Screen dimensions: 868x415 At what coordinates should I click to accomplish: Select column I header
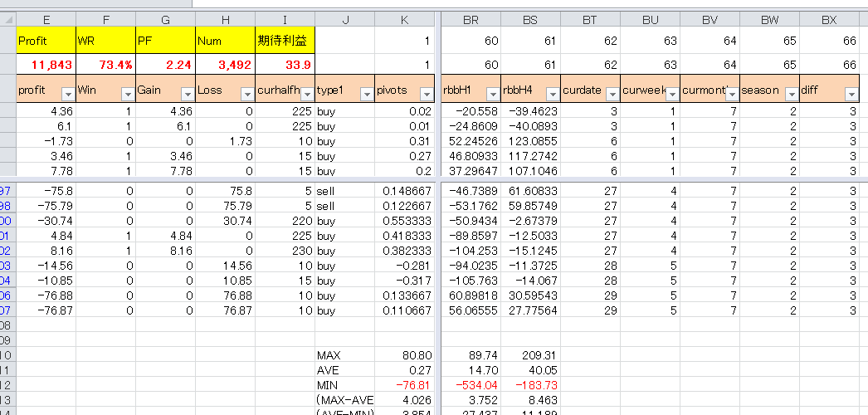285,20
